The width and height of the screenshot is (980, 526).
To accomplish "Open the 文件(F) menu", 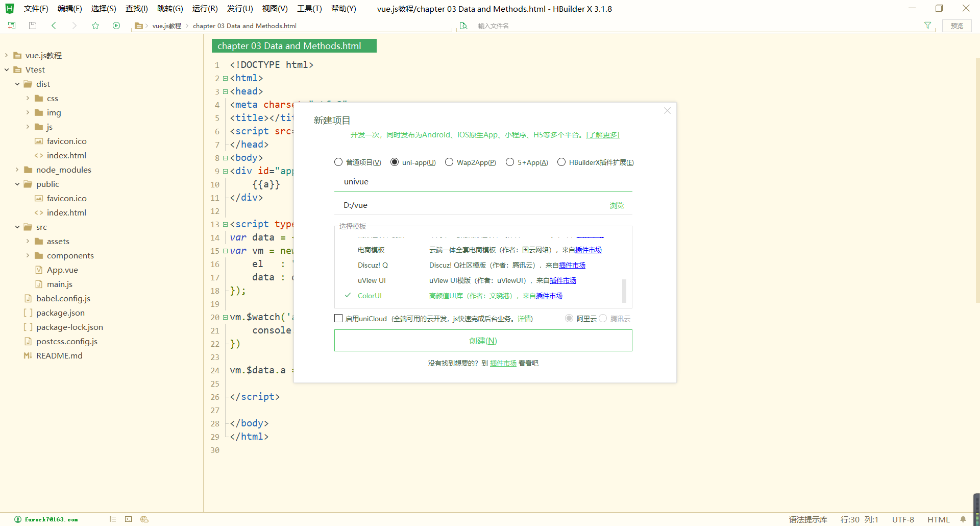I will coord(36,9).
